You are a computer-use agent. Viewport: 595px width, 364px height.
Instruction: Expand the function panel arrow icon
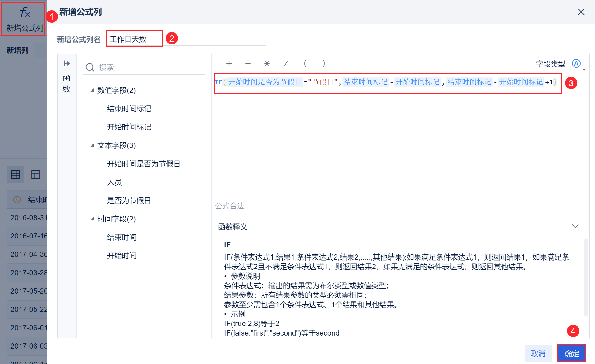tap(67, 63)
